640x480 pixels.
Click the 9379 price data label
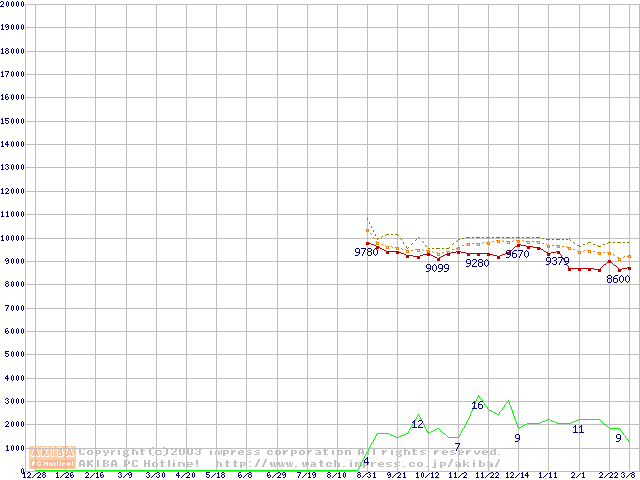pyautogui.click(x=557, y=261)
